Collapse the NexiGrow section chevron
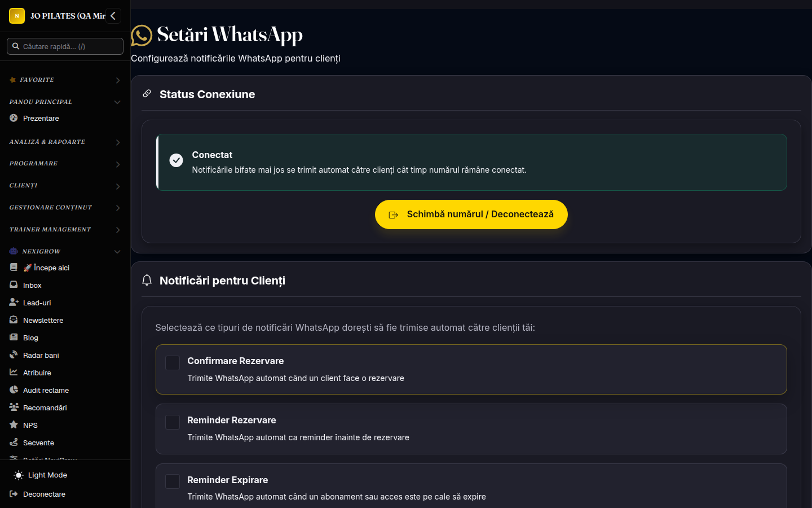Image resolution: width=812 pixels, height=508 pixels. pyautogui.click(x=117, y=252)
